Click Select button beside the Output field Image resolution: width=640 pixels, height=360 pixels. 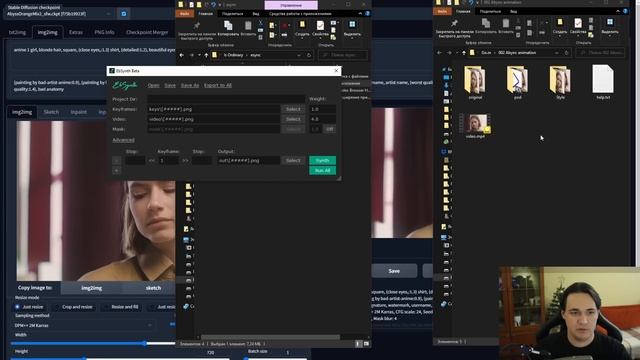293,160
